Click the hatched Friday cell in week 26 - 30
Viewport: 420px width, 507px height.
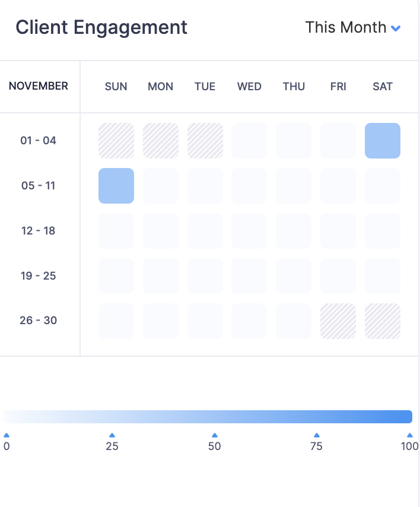(338, 321)
